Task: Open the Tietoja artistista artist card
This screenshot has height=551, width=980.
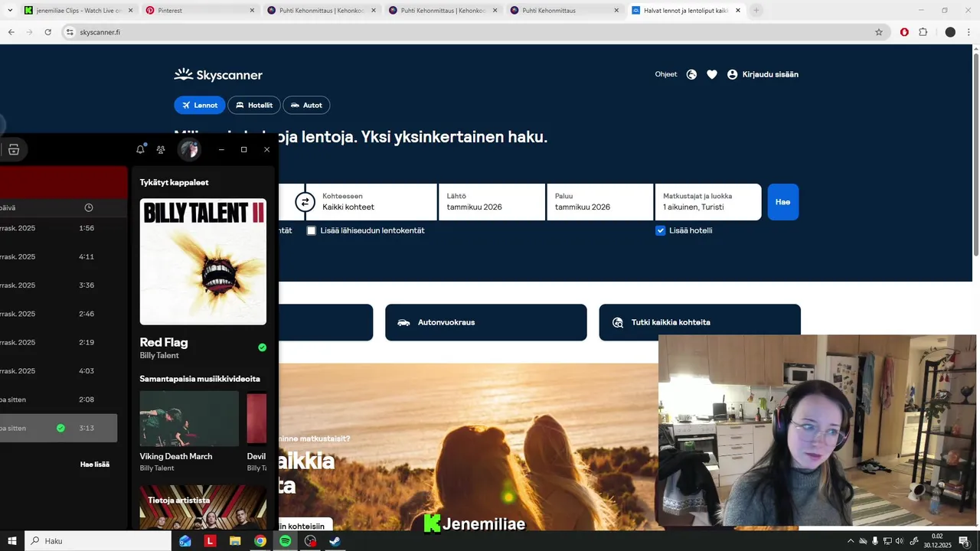Action: (x=203, y=507)
